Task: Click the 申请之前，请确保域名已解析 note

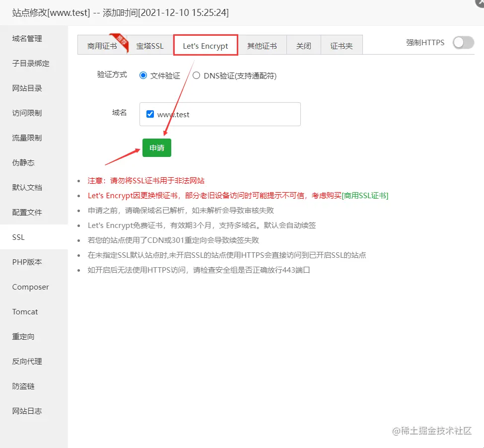Action: pyautogui.click(x=181, y=211)
